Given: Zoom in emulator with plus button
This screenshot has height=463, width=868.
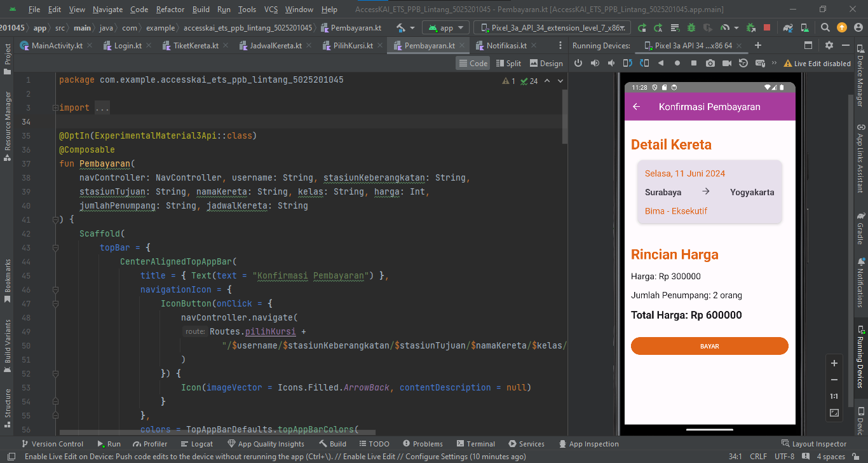Looking at the screenshot, I should coord(834,363).
